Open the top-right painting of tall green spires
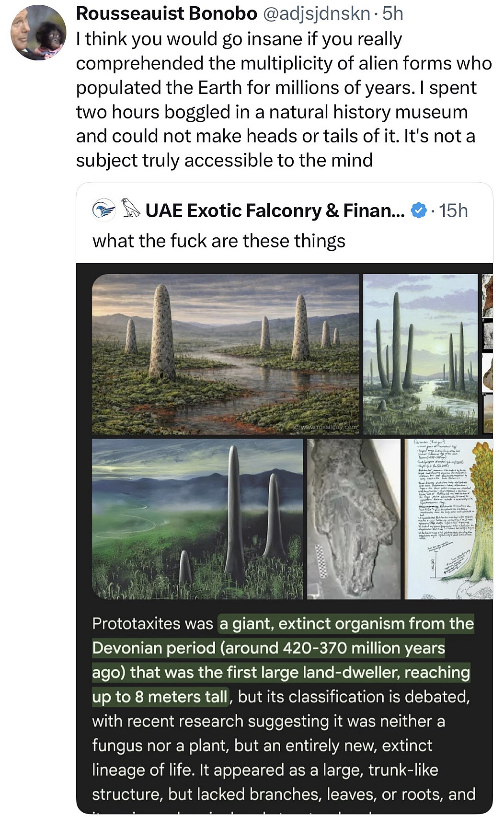Screen dimensions: 504x817 point(421,354)
